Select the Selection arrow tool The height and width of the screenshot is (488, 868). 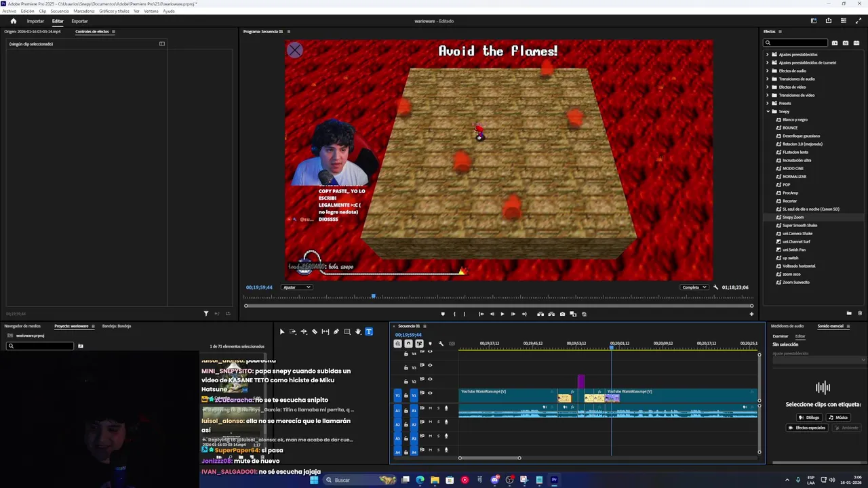click(x=282, y=331)
